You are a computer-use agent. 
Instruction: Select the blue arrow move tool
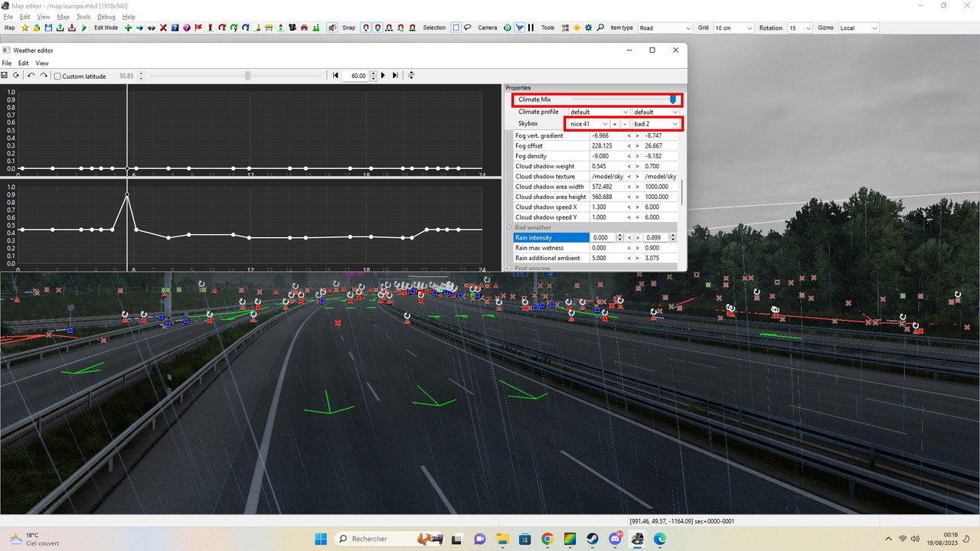tap(139, 28)
